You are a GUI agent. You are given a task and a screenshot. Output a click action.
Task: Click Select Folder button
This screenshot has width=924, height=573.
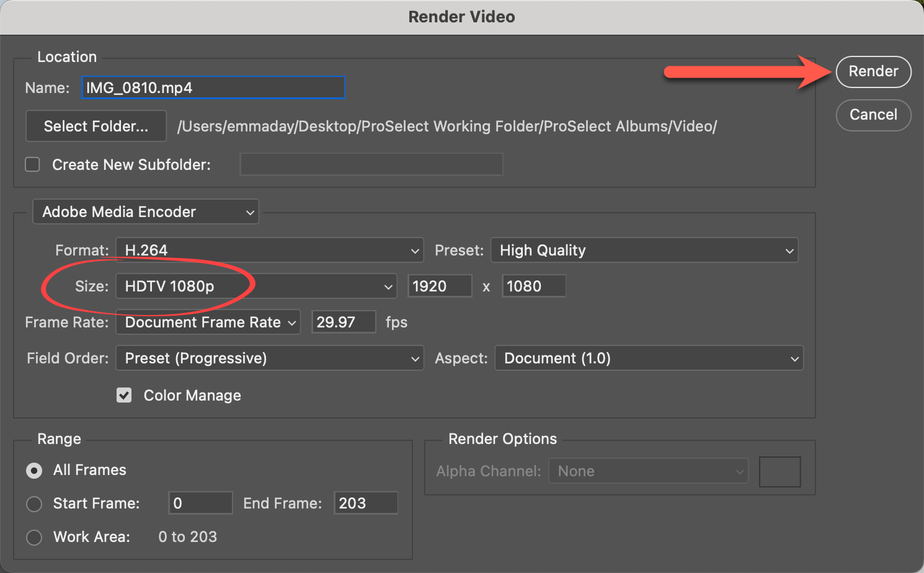pos(96,127)
